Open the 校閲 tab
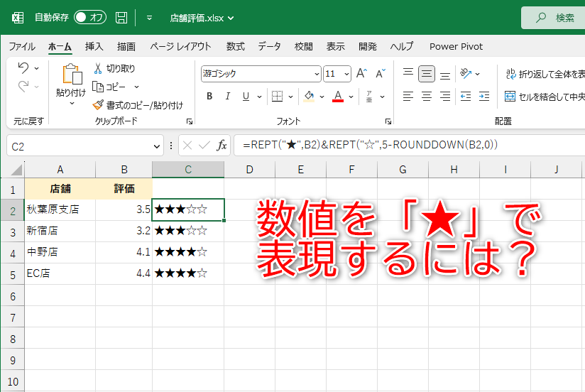 pos(303,47)
